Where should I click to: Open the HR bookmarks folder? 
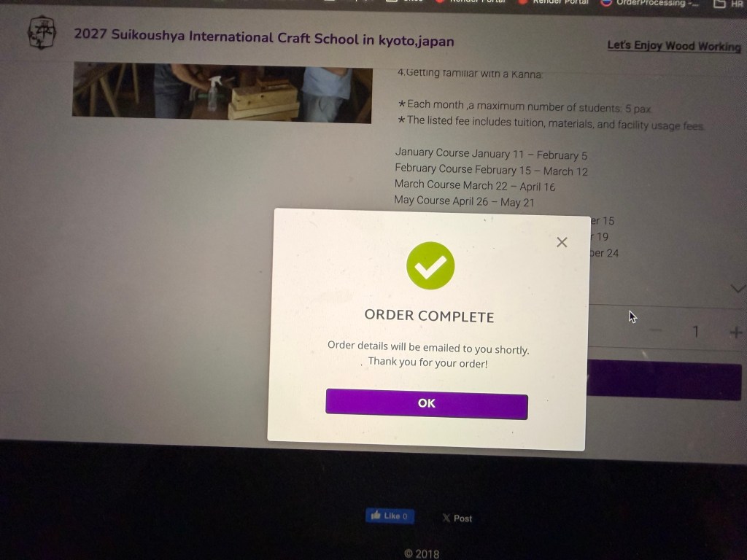pyautogui.click(x=729, y=4)
